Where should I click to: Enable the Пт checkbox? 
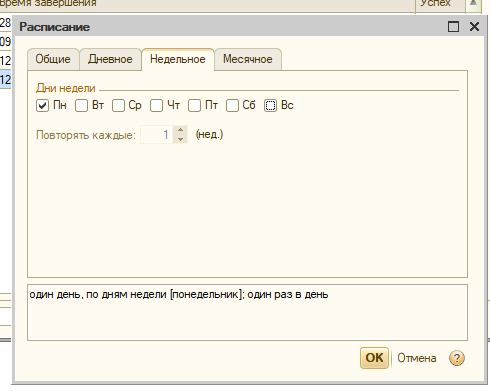pyautogui.click(x=194, y=106)
